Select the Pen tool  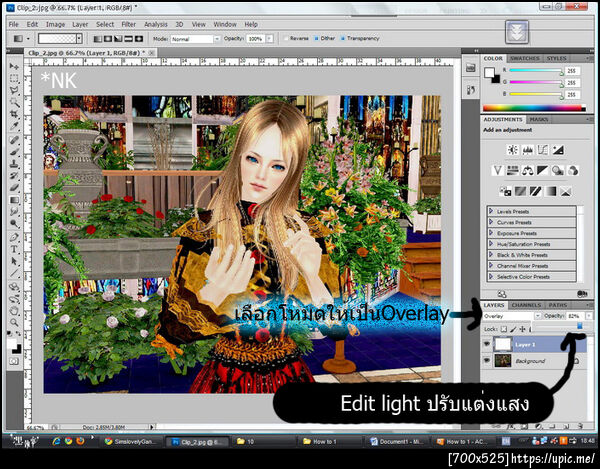click(x=14, y=237)
